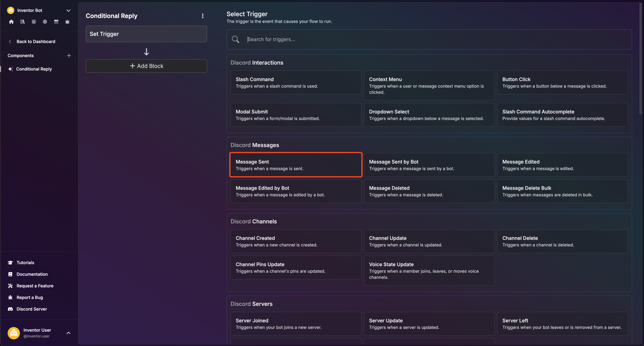Open Tutorials link in sidebar

click(x=25, y=263)
